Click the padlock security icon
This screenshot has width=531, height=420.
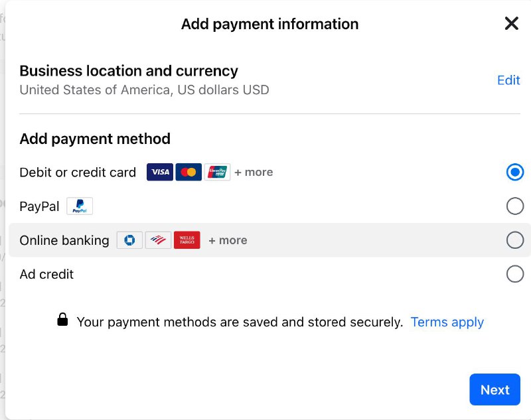point(62,320)
